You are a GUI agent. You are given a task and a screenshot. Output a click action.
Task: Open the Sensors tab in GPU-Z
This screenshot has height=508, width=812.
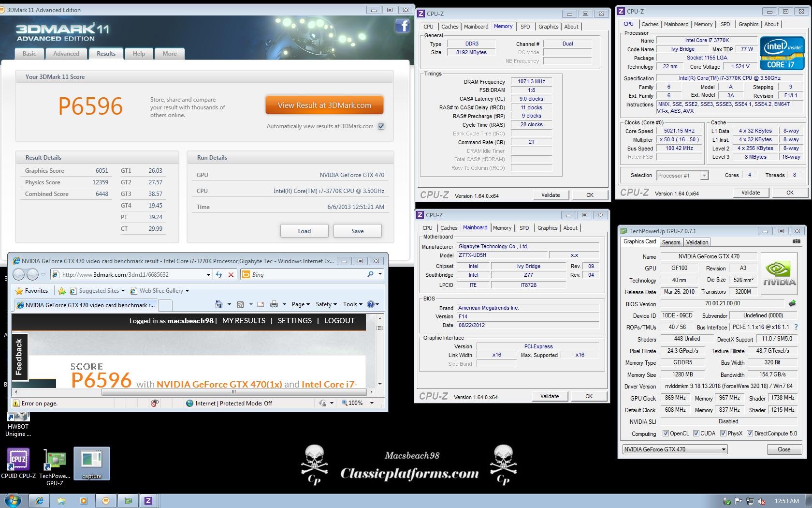671,242
